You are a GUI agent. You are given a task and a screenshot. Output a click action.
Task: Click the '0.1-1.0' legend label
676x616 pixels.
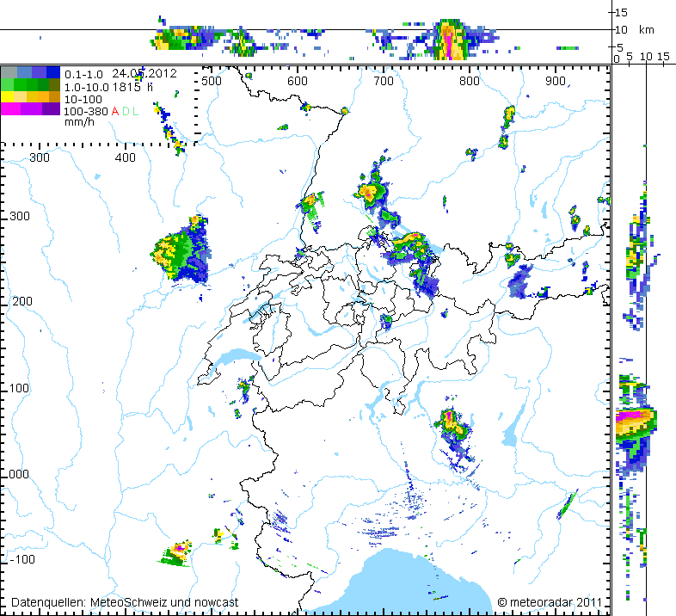pos(83,75)
